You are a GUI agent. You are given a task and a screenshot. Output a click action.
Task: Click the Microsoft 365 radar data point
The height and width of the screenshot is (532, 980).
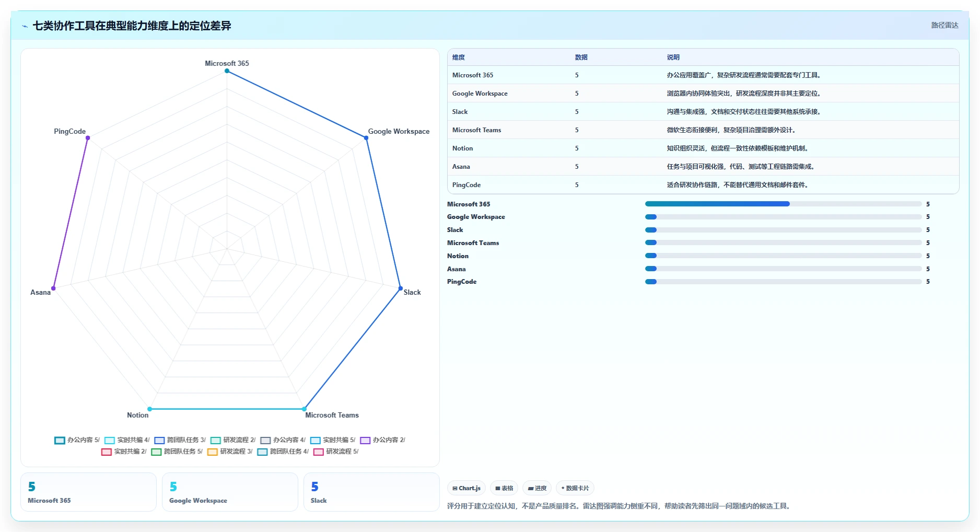(x=227, y=71)
